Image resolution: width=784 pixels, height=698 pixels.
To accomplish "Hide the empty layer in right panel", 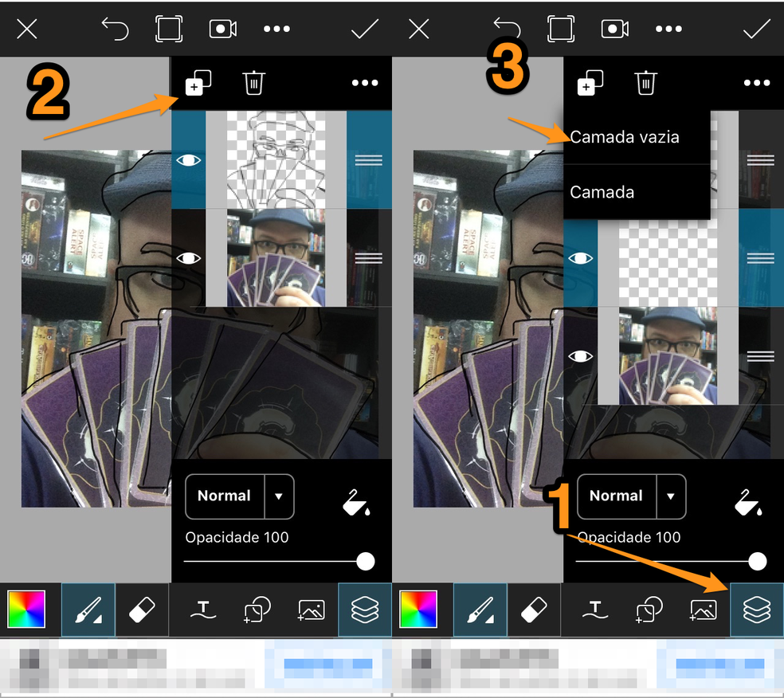I will click(581, 258).
